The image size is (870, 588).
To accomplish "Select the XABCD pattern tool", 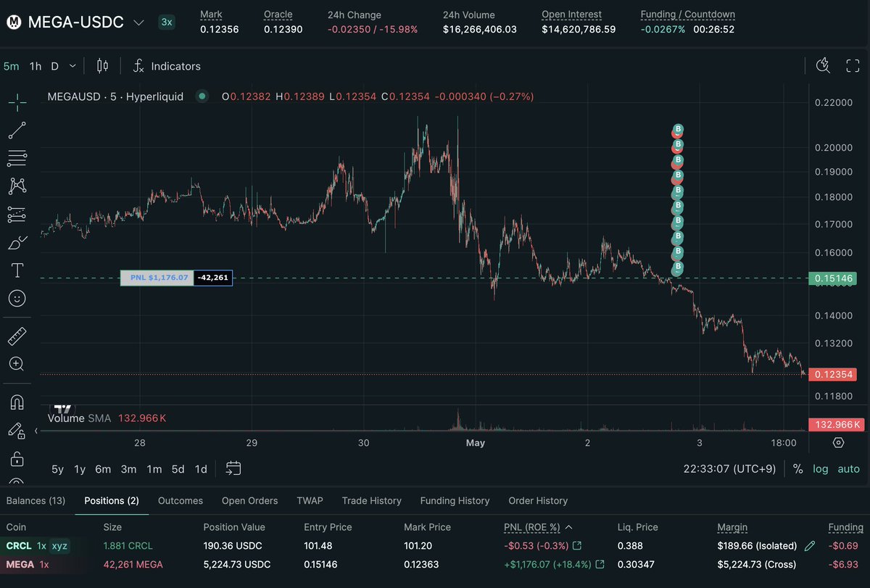I will tap(17, 186).
